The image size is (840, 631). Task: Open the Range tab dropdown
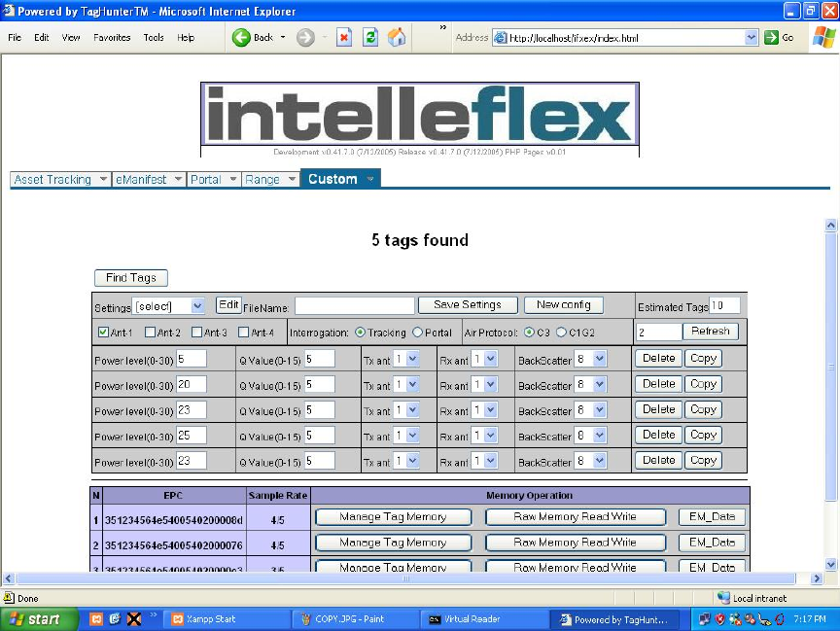[x=292, y=180]
